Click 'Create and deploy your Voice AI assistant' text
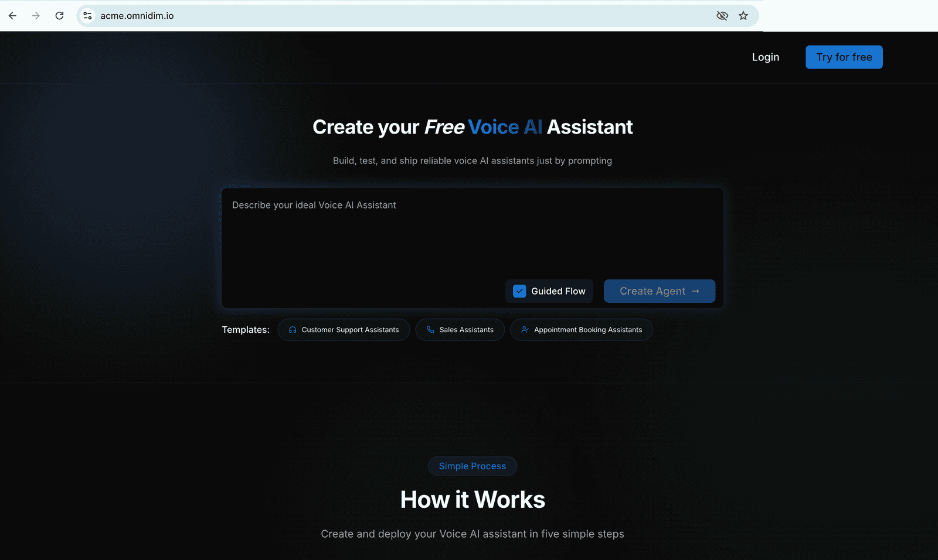This screenshot has width=938, height=560. pyautogui.click(x=473, y=534)
